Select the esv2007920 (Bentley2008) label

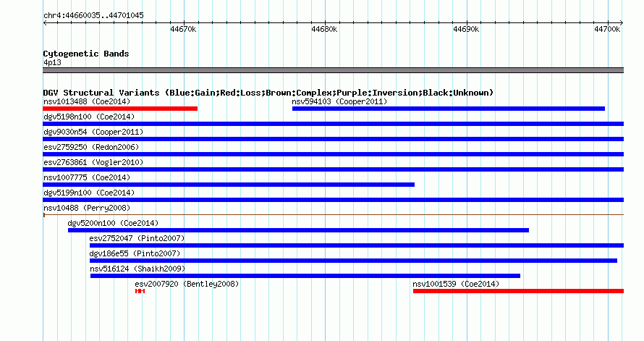[187, 284]
